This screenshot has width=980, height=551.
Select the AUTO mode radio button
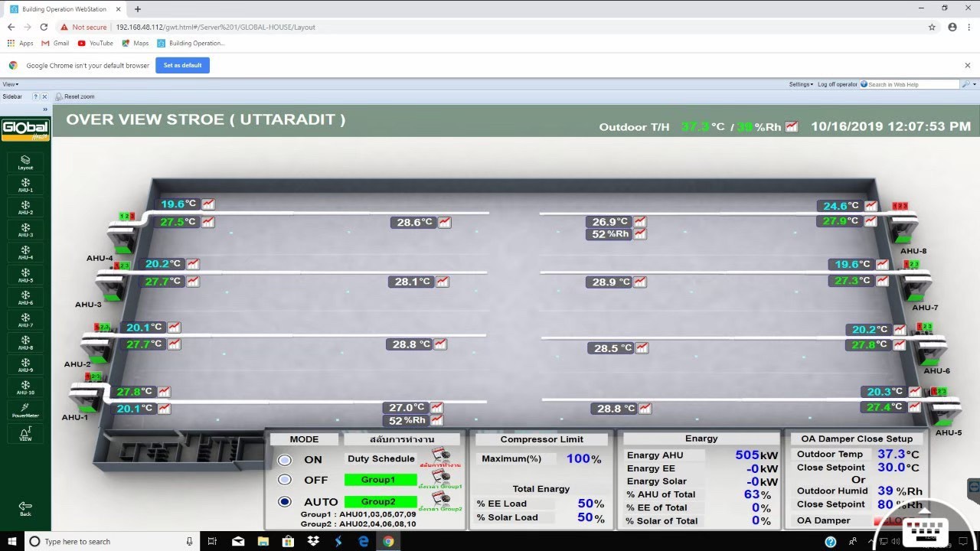pos(285,502)
